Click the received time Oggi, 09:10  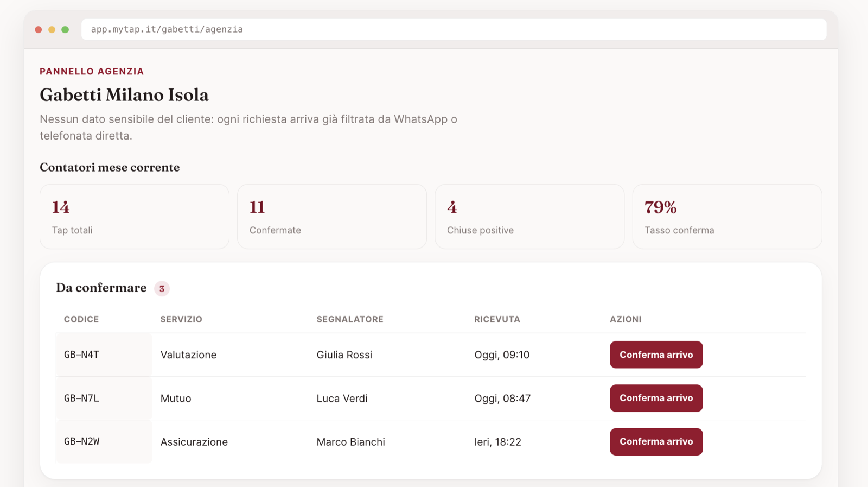tap(502, 355)
